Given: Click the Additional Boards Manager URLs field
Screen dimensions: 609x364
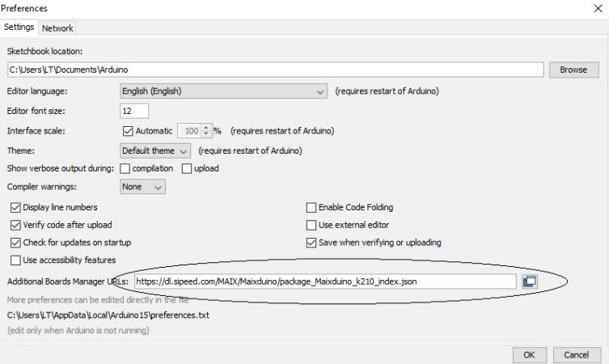Looking at the screenshot, I should click(325, 281).
